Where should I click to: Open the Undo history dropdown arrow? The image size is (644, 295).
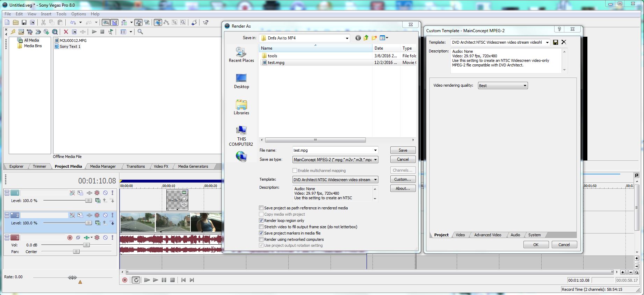tap(80, 22)
